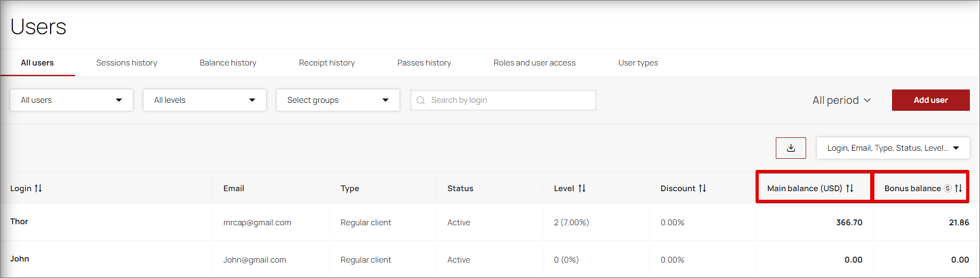Open the All levels dropdown
Viewport: 980px width, 278px height.
click(x=205, y=100)
